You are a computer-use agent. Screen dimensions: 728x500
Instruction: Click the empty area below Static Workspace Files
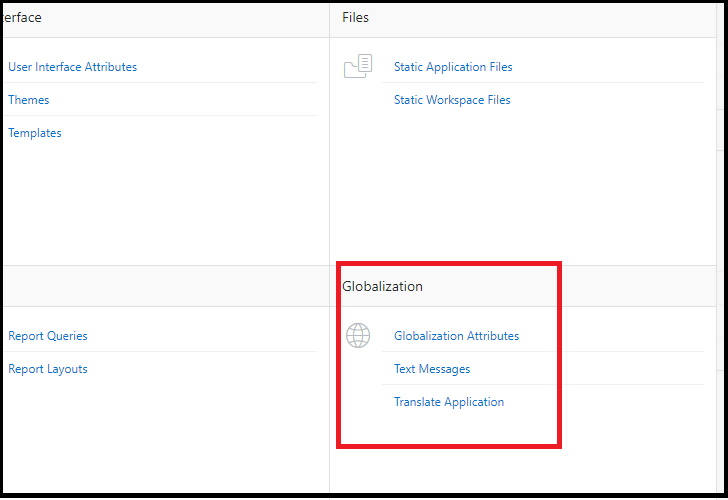(520, 190)
